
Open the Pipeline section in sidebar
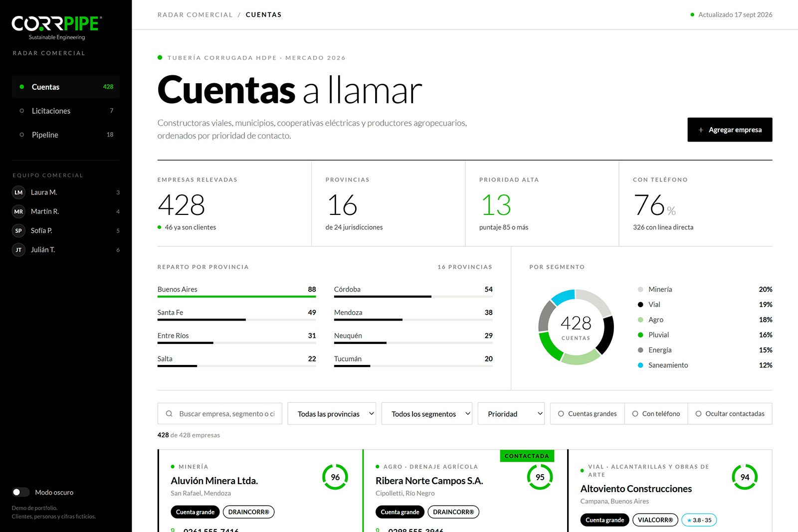click(66, 135)
